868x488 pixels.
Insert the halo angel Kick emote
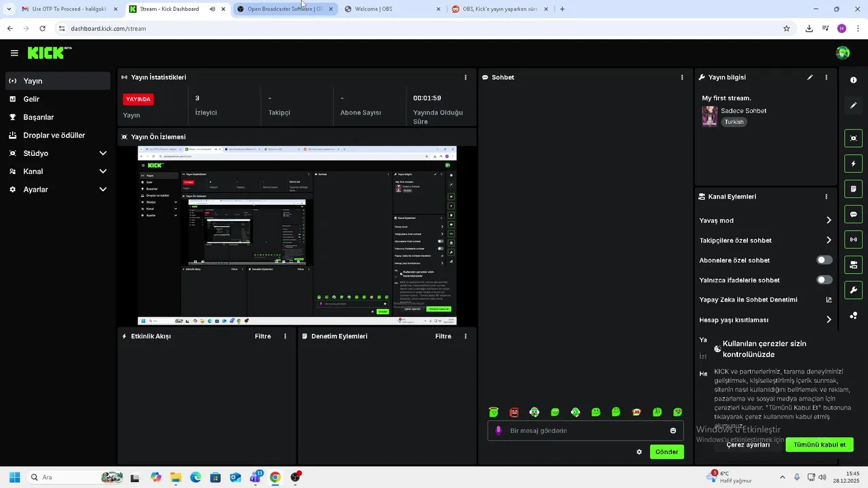coord(494,412)
